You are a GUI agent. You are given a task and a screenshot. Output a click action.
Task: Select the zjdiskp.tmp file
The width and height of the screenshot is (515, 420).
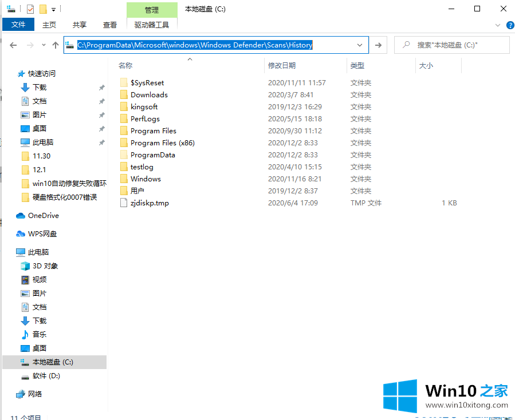tap(150, 203)
